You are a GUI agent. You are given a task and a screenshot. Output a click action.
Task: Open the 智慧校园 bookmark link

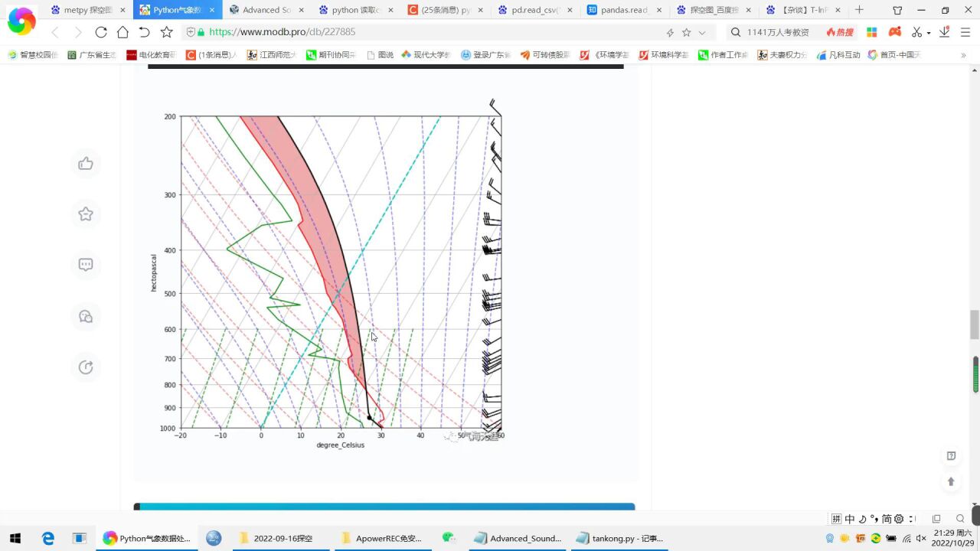tap(32, 54)
